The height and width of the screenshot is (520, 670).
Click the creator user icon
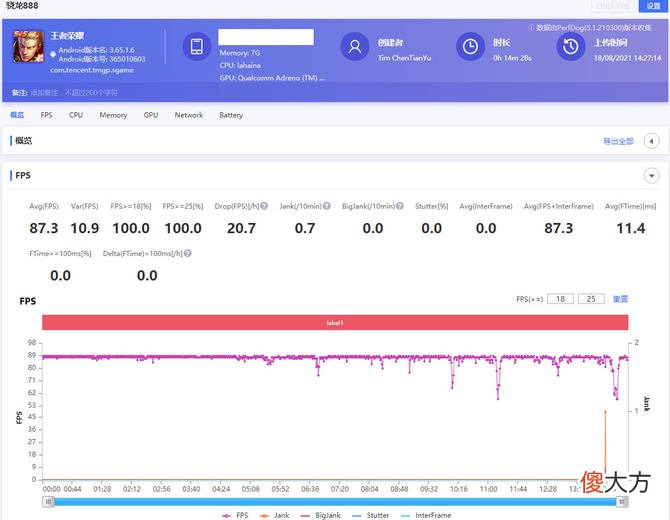pyautogui.click(x=355, y=46)
